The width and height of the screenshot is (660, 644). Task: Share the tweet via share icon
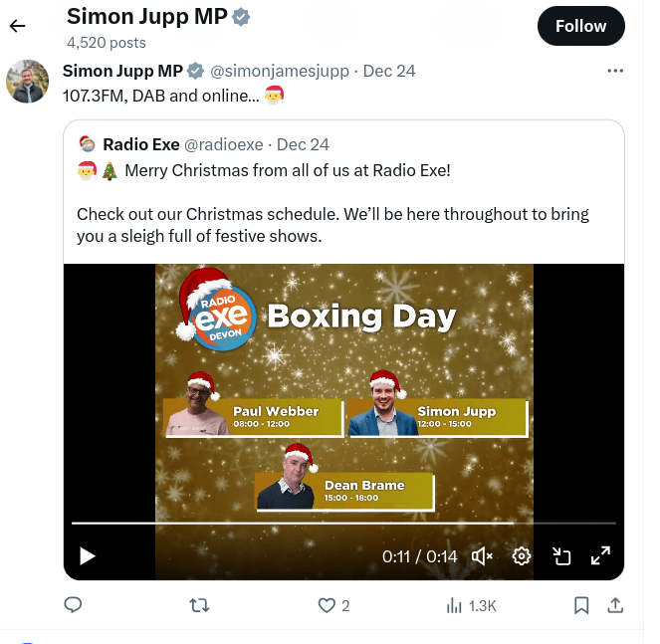click(x=615, y=605)
